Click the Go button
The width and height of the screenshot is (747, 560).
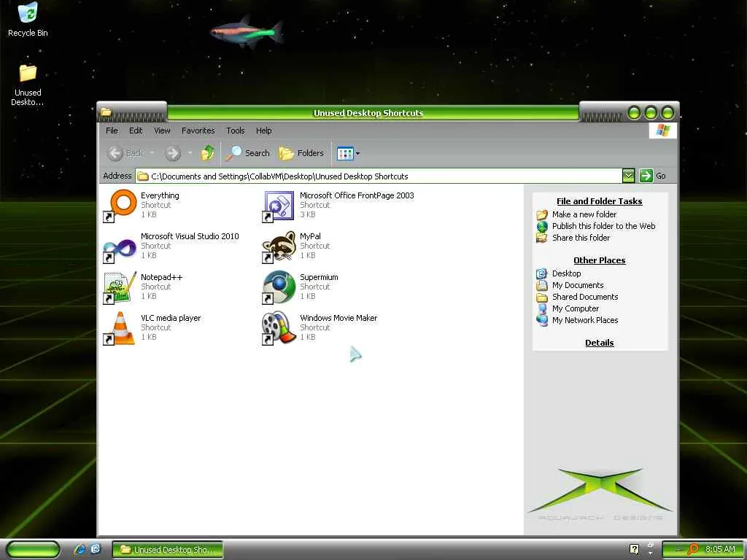[653, 176]
